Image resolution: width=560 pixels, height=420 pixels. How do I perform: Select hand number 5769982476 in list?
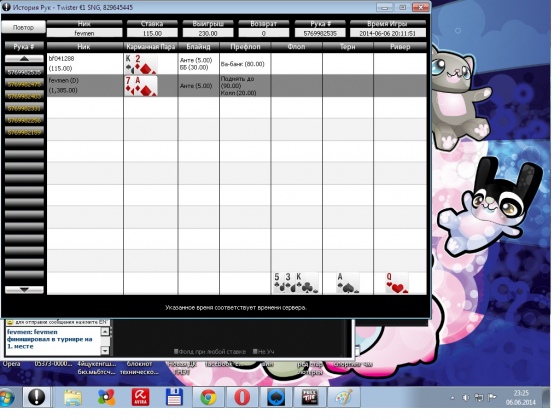point(24,84)
